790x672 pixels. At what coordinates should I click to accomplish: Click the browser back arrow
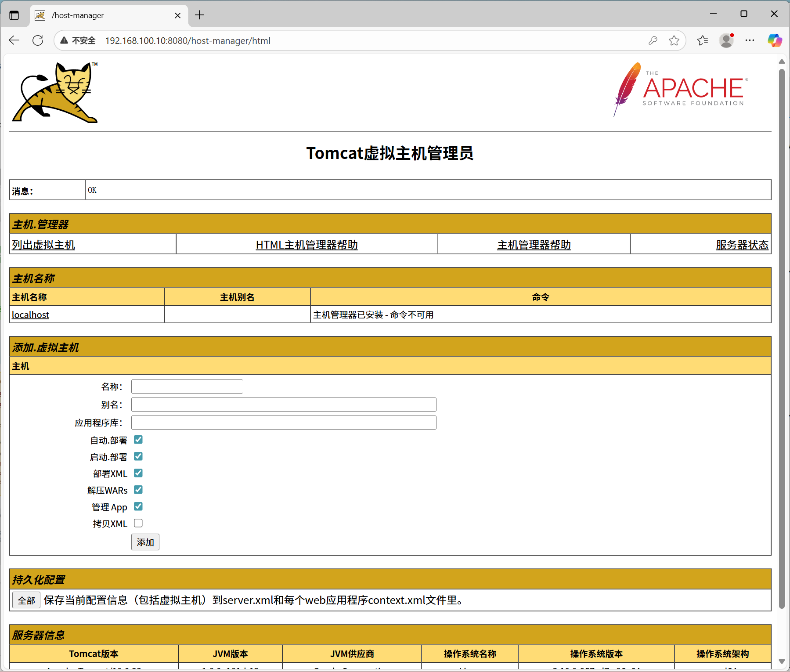tap(14, 40)
